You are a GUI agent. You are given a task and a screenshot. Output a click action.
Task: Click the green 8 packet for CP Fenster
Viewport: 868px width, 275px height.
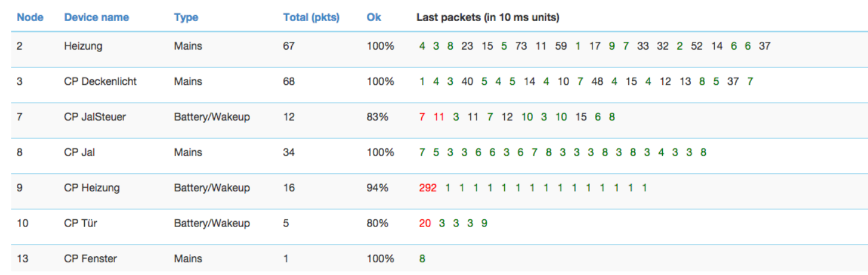(x=422, y=259)
